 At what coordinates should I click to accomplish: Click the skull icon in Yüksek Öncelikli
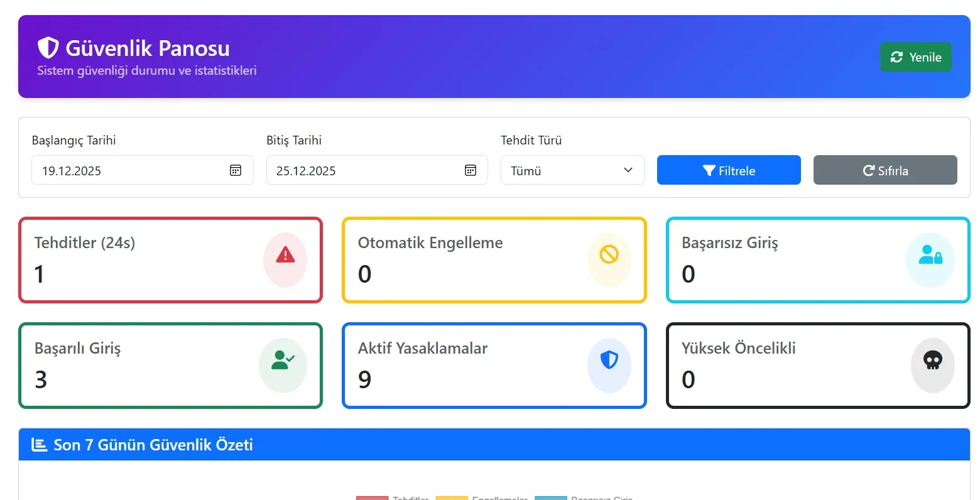click(932, 360)
